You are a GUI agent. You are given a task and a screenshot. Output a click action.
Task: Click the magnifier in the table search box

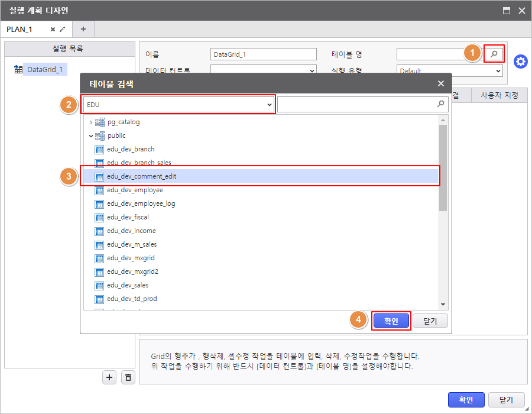pos(440,104)
